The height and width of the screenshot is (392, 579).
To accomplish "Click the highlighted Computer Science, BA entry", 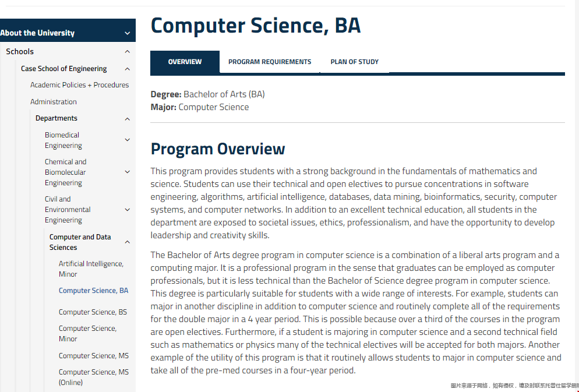I will tap(93, 290).
